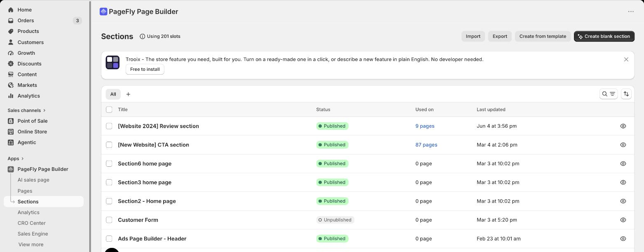Viewport: 644px width, 252px height.
Task: Expand the Apps section
Action: coord(16,159)
